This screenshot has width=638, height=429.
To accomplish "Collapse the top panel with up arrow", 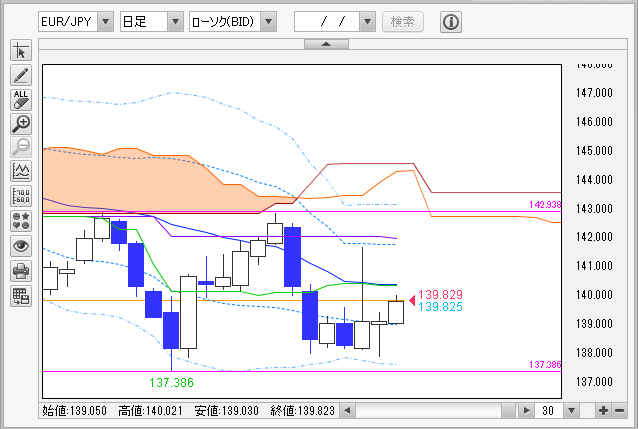I will click(326, 44).
